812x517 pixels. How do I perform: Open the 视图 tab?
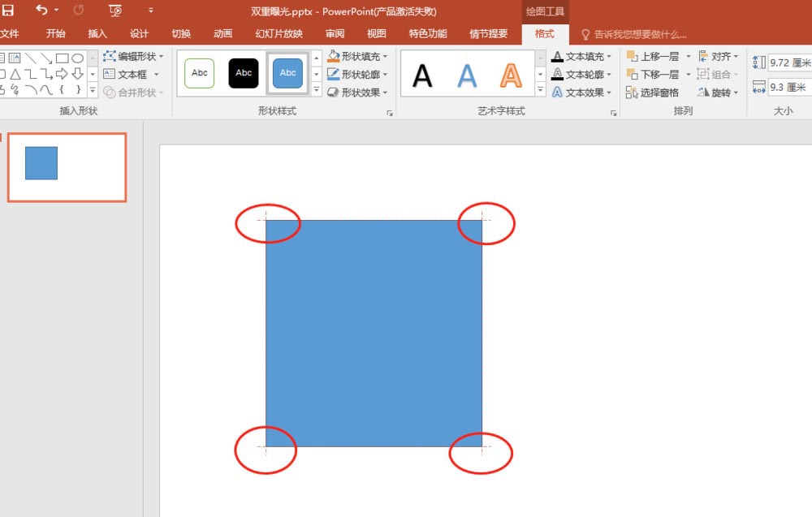pos(377,33)
